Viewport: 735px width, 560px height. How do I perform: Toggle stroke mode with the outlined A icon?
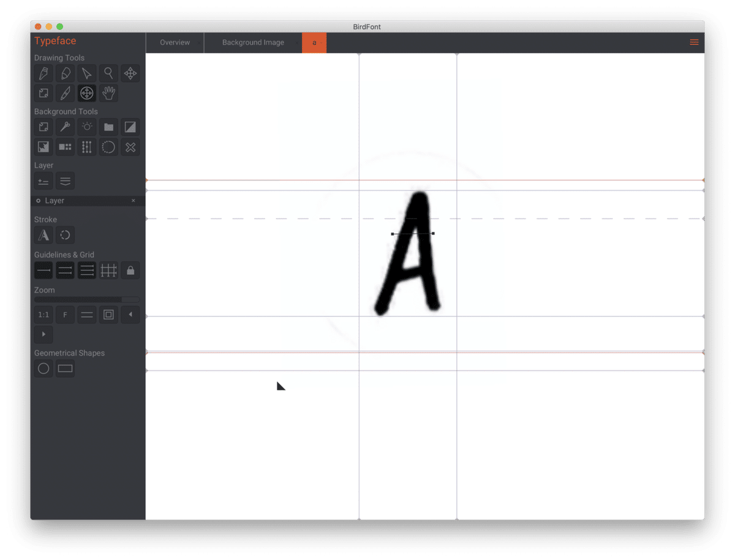(43, 235)
